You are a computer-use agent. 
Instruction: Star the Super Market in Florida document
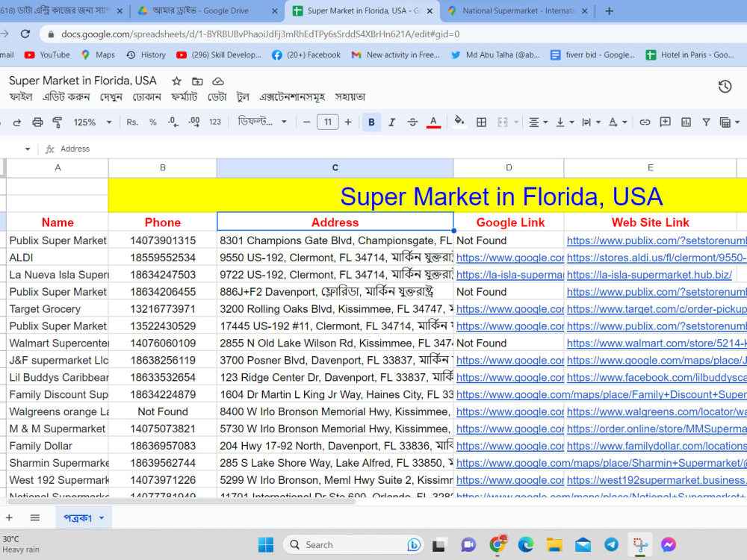(x=176, y=81)
